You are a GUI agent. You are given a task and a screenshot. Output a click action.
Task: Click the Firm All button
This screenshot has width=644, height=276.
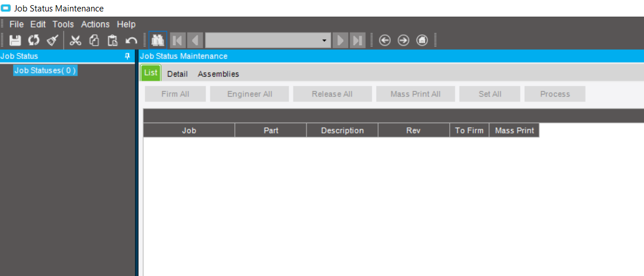(175, 94)
